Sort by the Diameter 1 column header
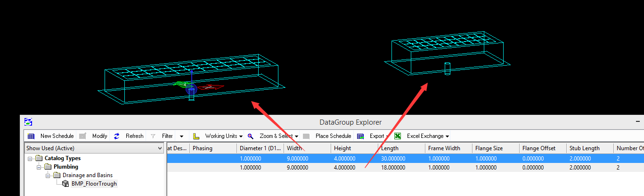Image resolution: width=644 pixels, height=196 pixels. click(x=260, y=148)
